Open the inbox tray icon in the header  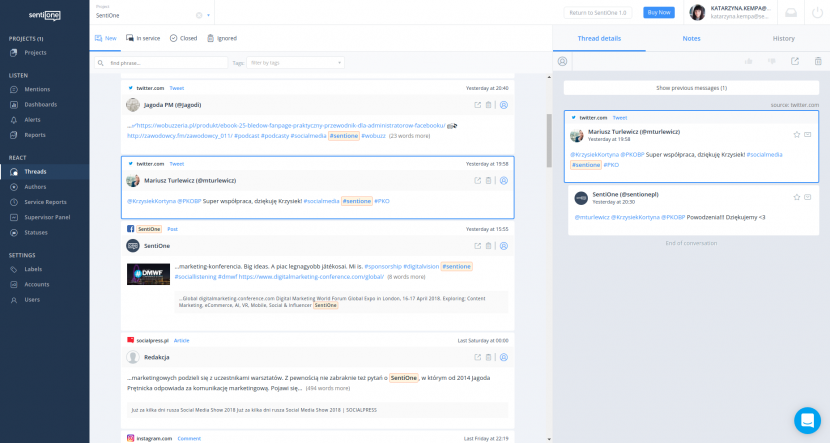click(791, 13)
